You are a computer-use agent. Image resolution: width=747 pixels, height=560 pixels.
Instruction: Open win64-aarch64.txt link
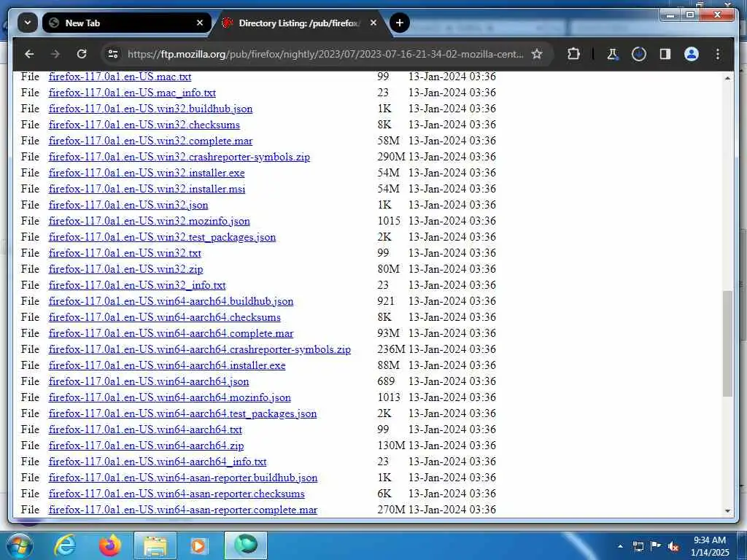145,429
